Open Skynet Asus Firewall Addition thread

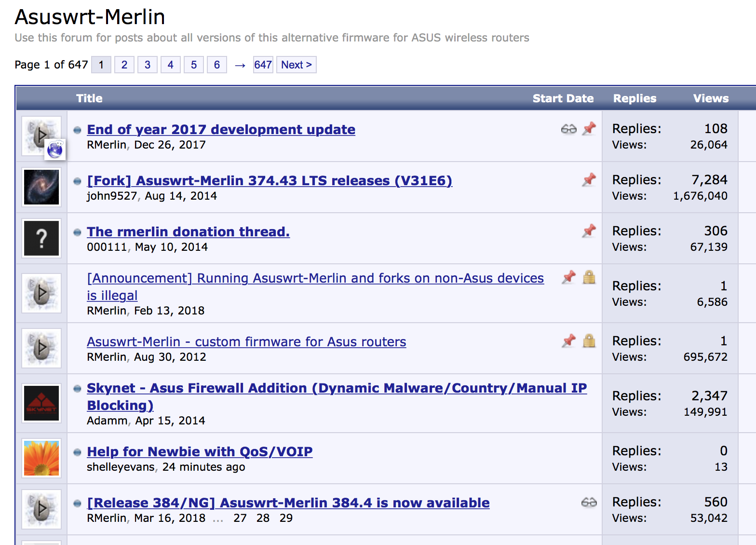(337, 396)
